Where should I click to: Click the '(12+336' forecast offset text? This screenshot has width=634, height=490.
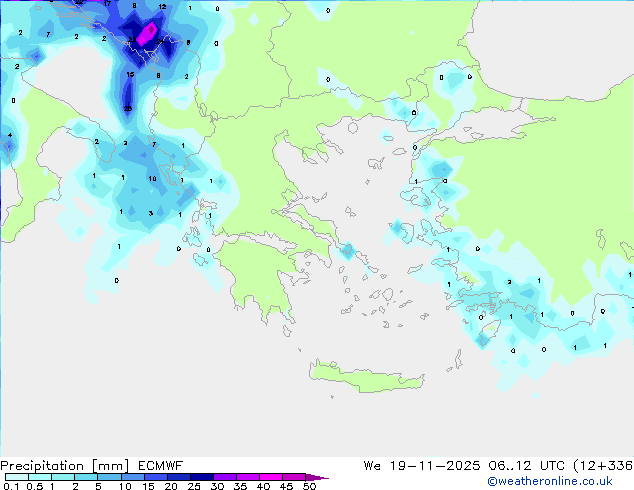pyautogui.click(x=603, y=466)
